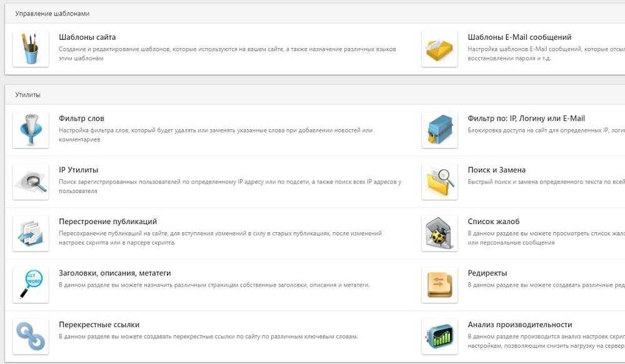This screenshot has height=364, width=625.
Task: Open Шаблоны E-Mail сообщений section
Action: point(519,37)
